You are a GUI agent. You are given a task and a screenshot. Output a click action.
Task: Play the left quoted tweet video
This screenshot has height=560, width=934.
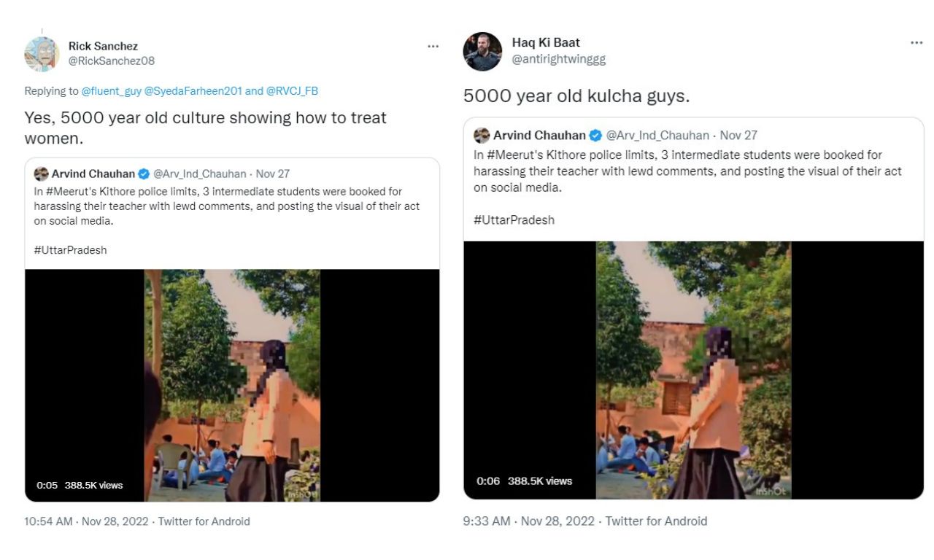coord(232,385)
